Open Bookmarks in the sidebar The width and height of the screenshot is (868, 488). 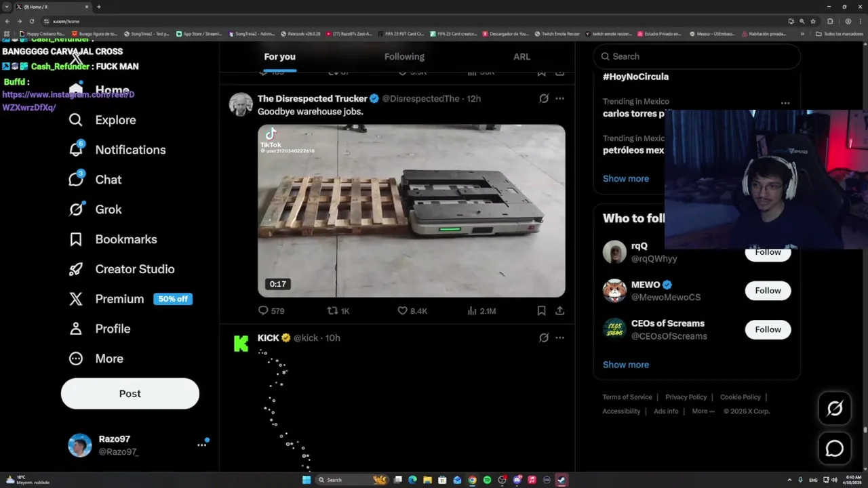pos(113,239)
